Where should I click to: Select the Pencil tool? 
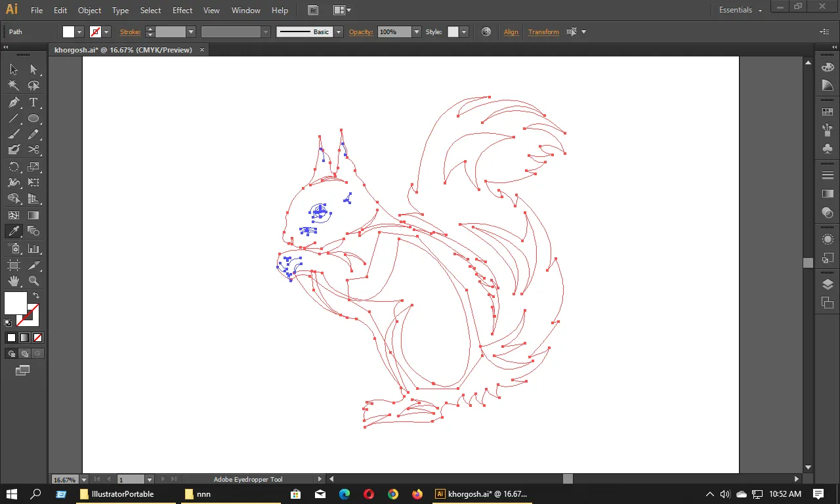pos(33,134)
